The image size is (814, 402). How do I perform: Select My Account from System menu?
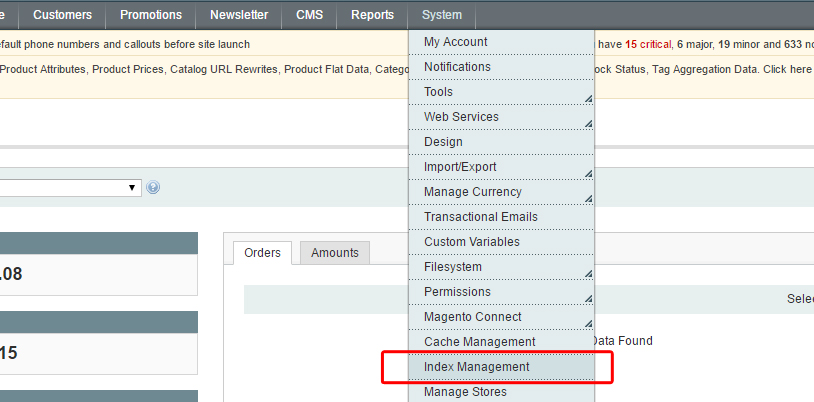tap(501, 42)
